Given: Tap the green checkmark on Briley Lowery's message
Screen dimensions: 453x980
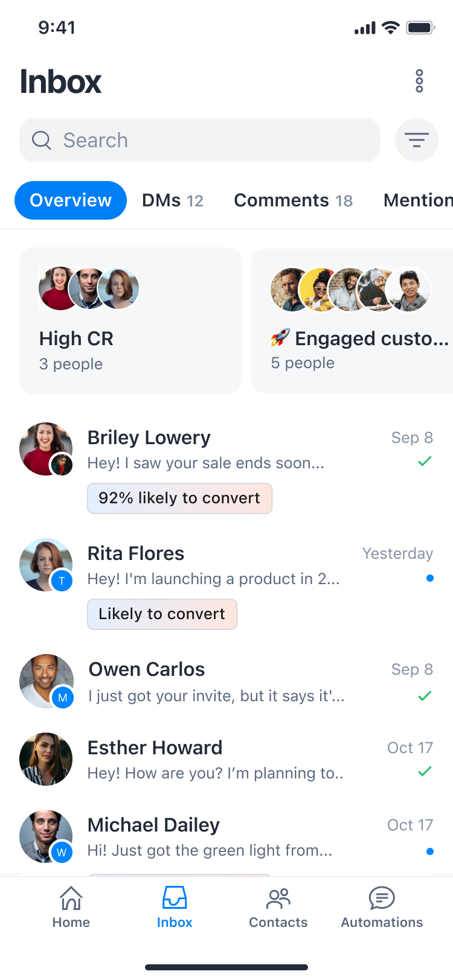Looking at the screenshot, I should 425,462.
